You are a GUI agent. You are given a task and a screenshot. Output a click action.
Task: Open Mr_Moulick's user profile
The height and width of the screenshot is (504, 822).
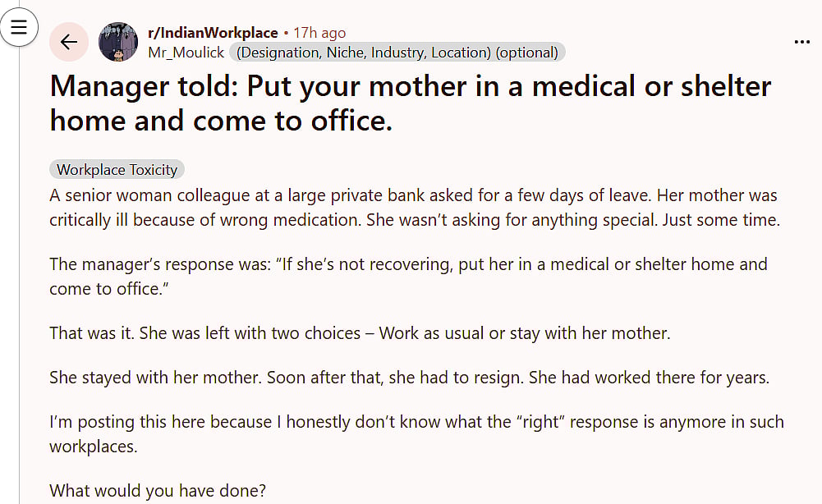point(186,53)
